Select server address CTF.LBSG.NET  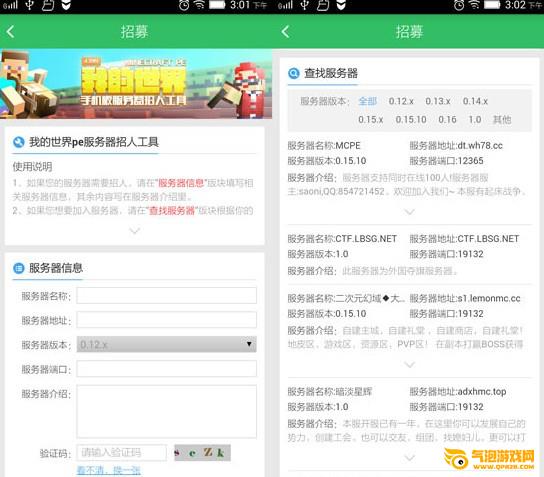tap(488, 239)
